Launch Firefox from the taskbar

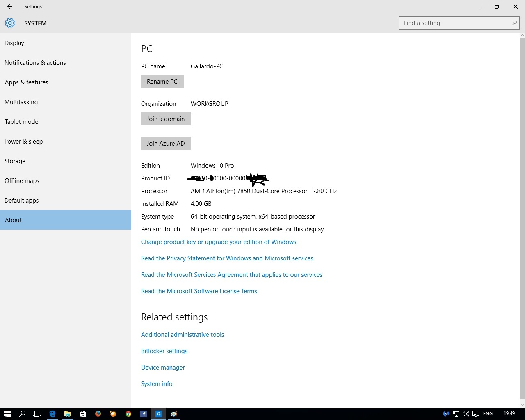pos(98,414)
